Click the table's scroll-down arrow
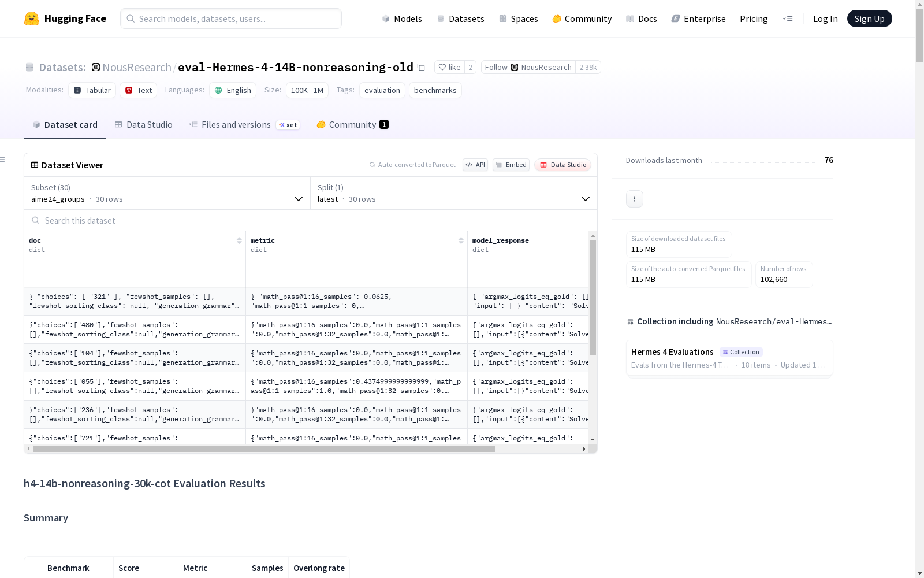The image size is (924, 578). coord(593,440)
